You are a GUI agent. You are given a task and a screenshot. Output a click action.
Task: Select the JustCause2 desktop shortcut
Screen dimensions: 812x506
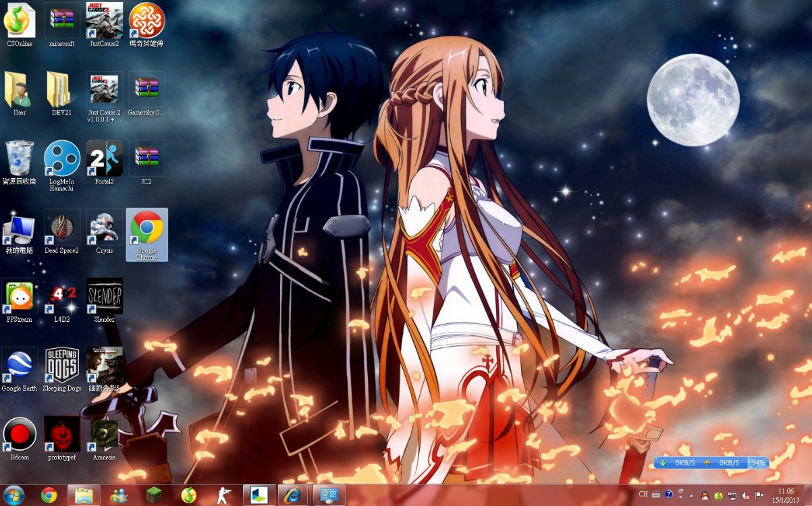[105, 25]
